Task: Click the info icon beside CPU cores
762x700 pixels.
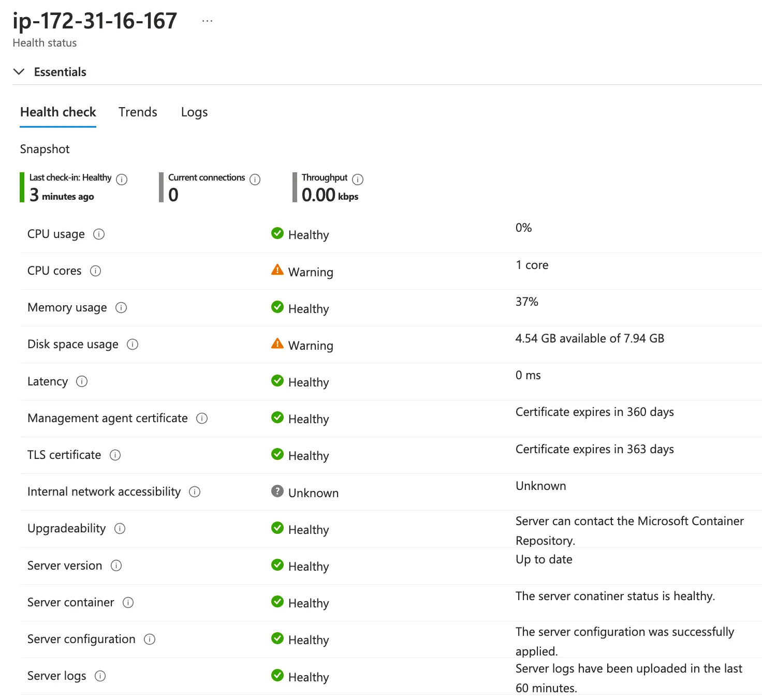Action: pyautogui.click(x=96, y=271)
